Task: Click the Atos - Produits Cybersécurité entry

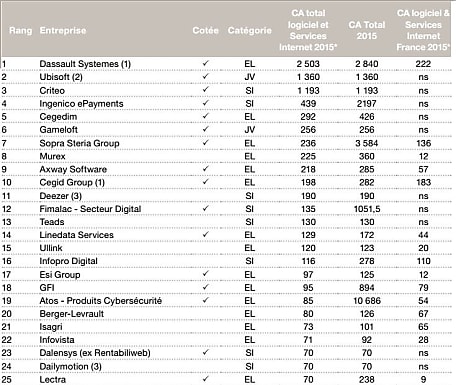Action: click(x=101, y=301)
